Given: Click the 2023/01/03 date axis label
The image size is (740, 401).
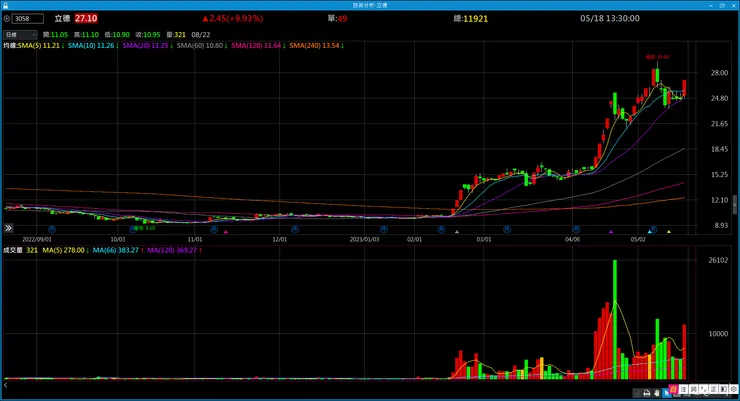Looking at the screenshot, I should click(x=364, y=239).
